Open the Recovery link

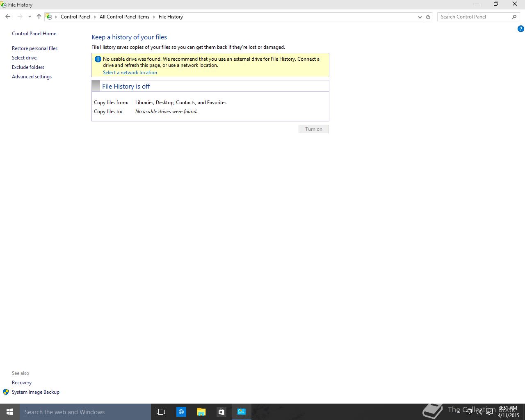22,383
